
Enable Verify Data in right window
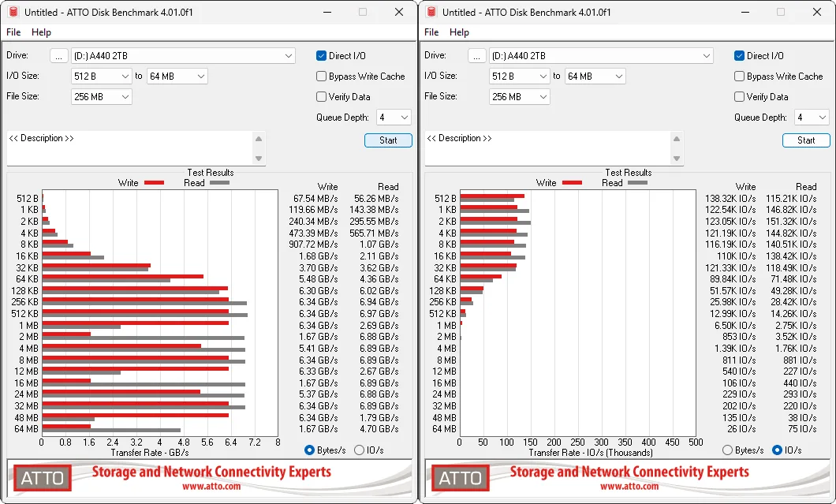pyautogui.click(x=739, y=96)
